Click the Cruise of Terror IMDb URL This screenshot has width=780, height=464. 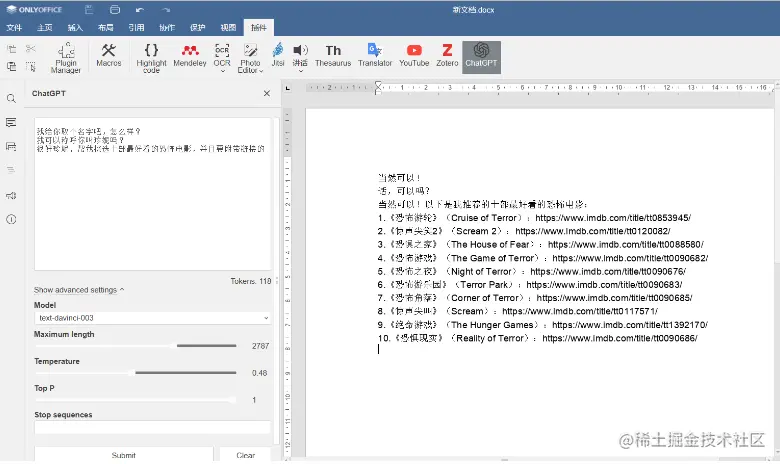pos(613,218)
